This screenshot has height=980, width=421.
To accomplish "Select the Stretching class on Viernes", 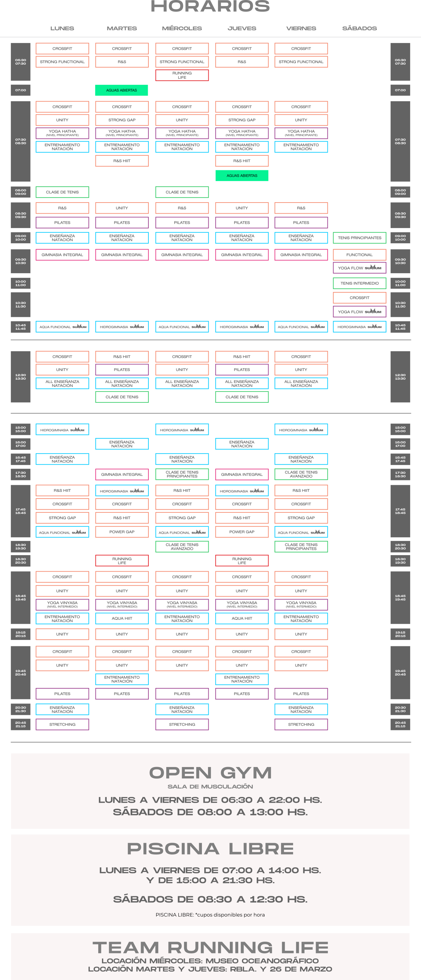I will click(301, 724).
